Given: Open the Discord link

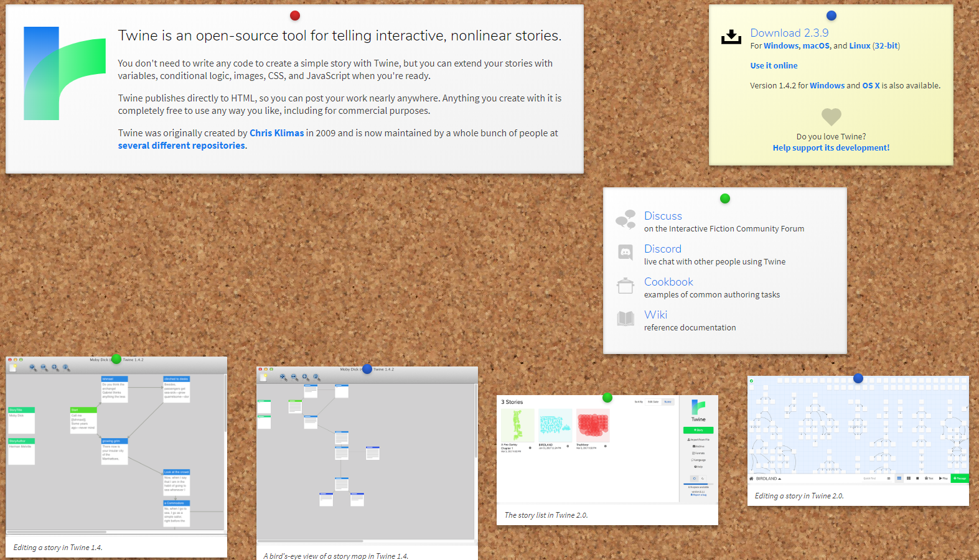Looking at the screenshot, I should (x=663, y=249).
